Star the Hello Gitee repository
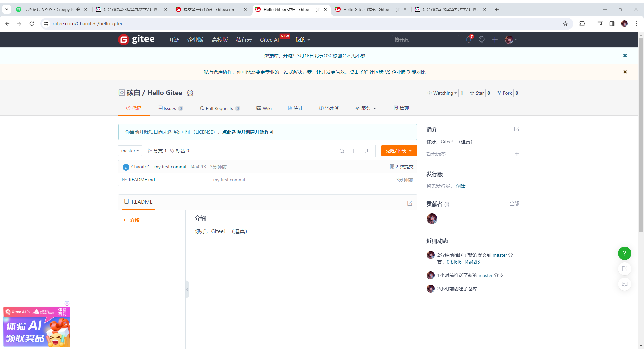The image size is (644, 349). pyautogui.click(x=477, y=93)
